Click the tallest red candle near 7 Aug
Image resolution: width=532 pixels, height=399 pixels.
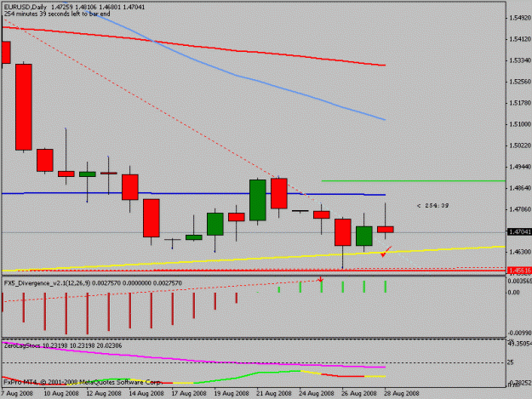coord(24,107)
